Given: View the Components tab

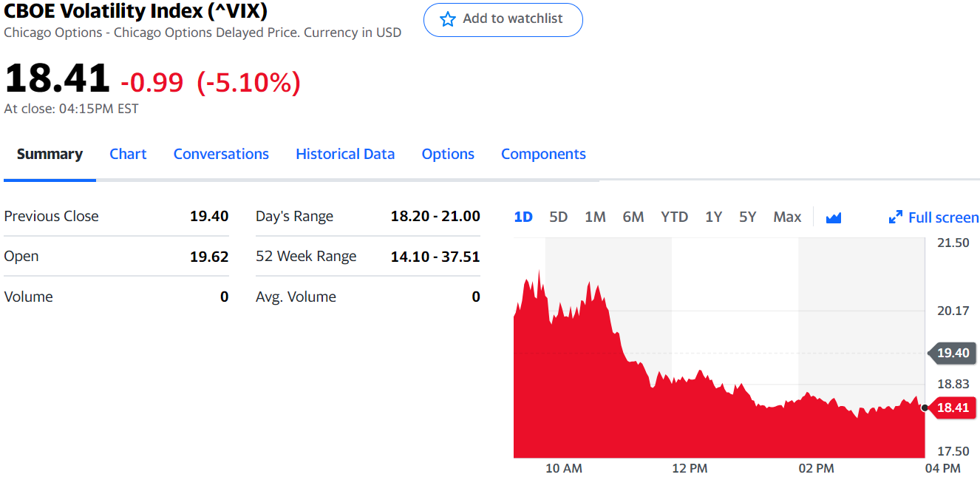Looking at the screenshot, I should (543, 154).
